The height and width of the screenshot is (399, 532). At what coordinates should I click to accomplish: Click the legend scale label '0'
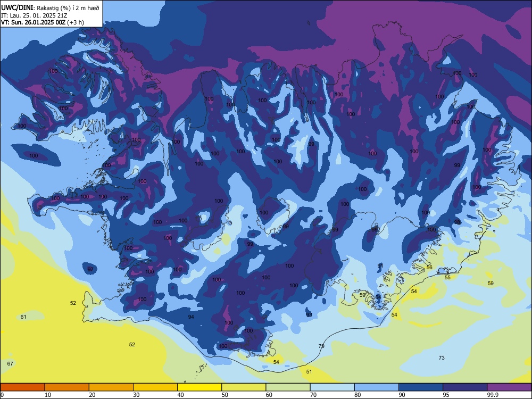click(x=2, y=395)
